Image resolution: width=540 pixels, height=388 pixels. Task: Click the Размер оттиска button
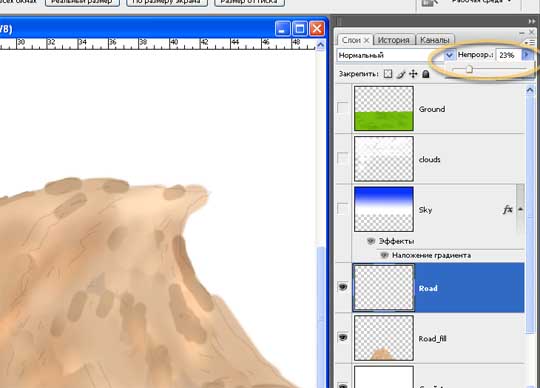pyautogui.click(x=249, y=2)
